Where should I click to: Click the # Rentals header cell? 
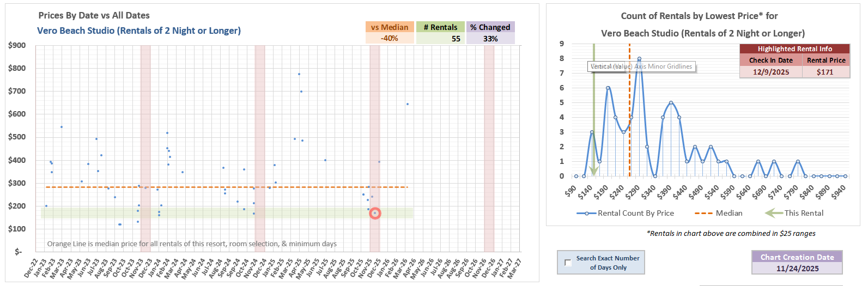pos(440,27)
